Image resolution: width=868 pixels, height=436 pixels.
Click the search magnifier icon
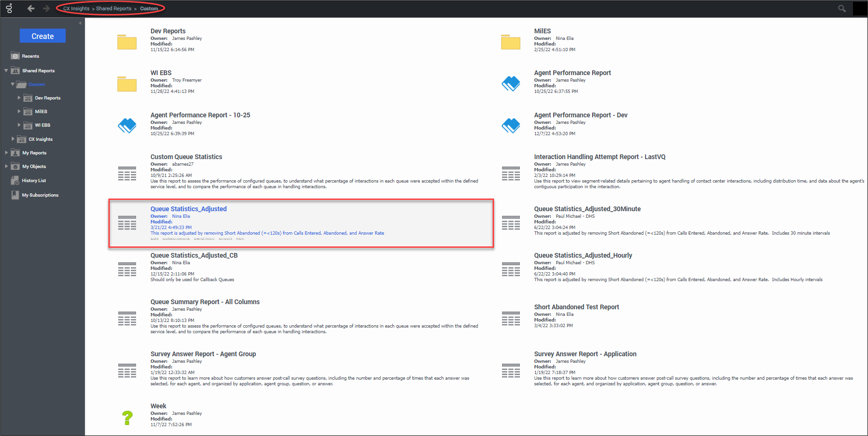(842, 8)
